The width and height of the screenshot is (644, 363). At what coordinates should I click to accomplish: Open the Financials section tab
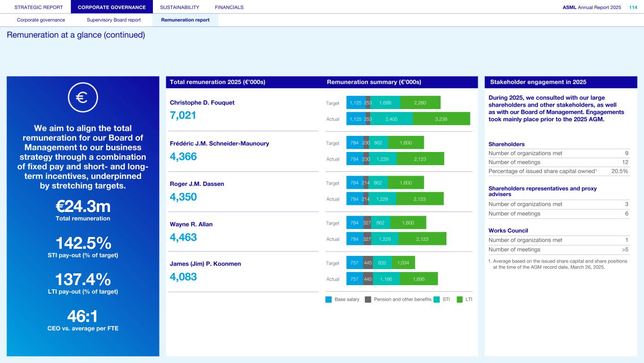pos(229,7)
